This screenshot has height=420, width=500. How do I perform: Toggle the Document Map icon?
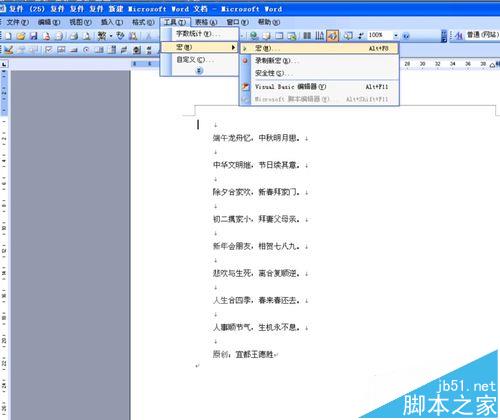click(x=348, y=36)
